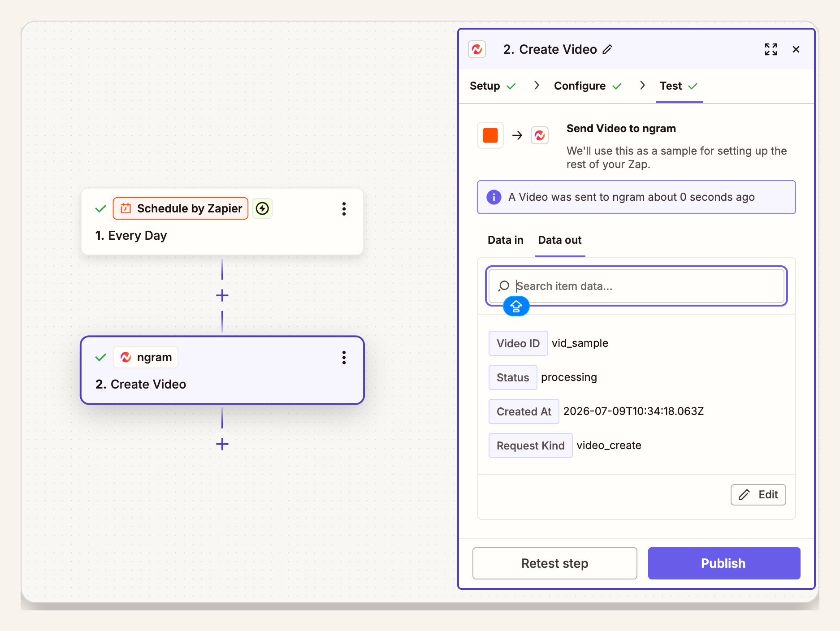Open the Configure tab
Image resolution: width=840 pixels, height=631 pixels.
pos(588,86)
